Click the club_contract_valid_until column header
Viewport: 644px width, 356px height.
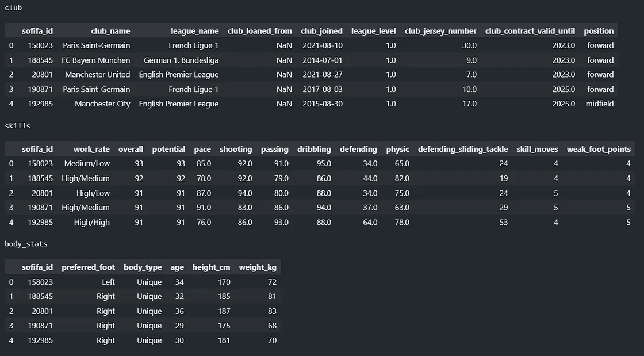(x=530, y=31)
